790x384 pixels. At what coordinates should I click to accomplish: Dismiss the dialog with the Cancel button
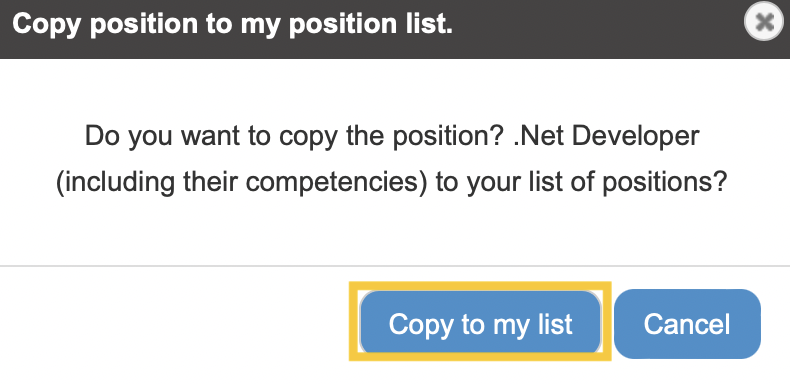pyautogui.click(x=687, y=324)
